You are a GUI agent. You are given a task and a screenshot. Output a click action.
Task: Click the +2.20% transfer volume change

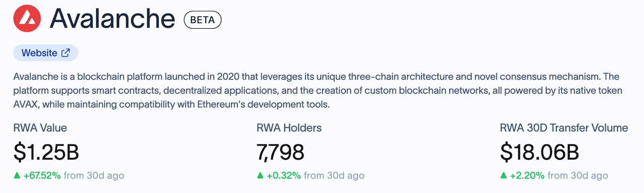coord(527,175)
